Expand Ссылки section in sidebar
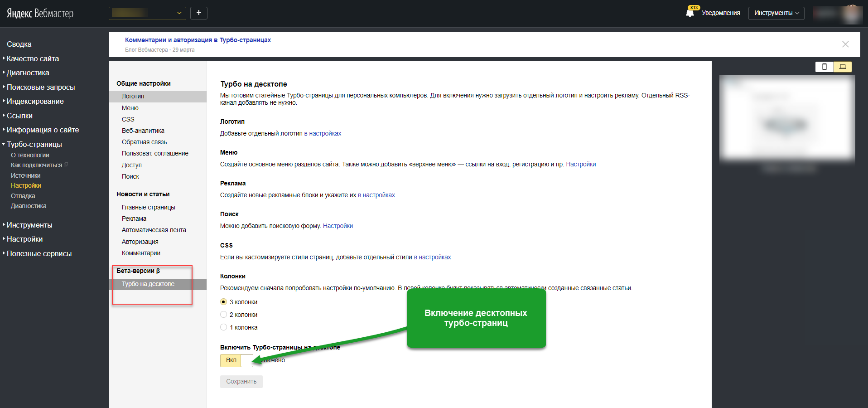Image resolution: width=868 pixels, height=408 pixels. (19, 116)
